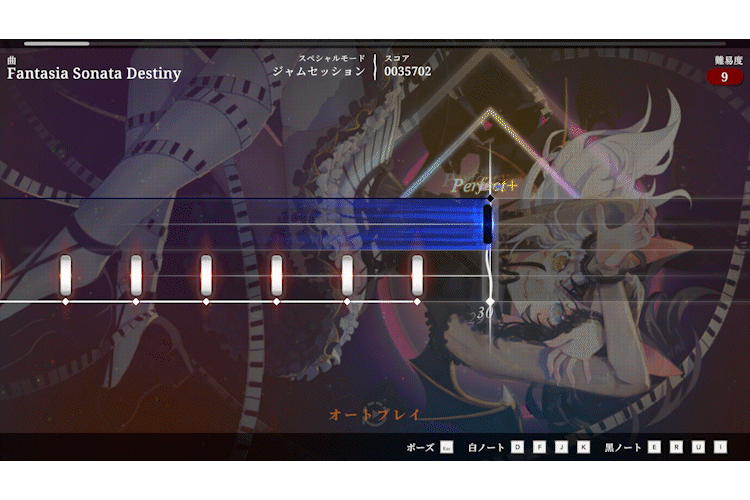Click the D white-note key icon
This screenshot has width=750, height=500.
(x=517, y=447)
